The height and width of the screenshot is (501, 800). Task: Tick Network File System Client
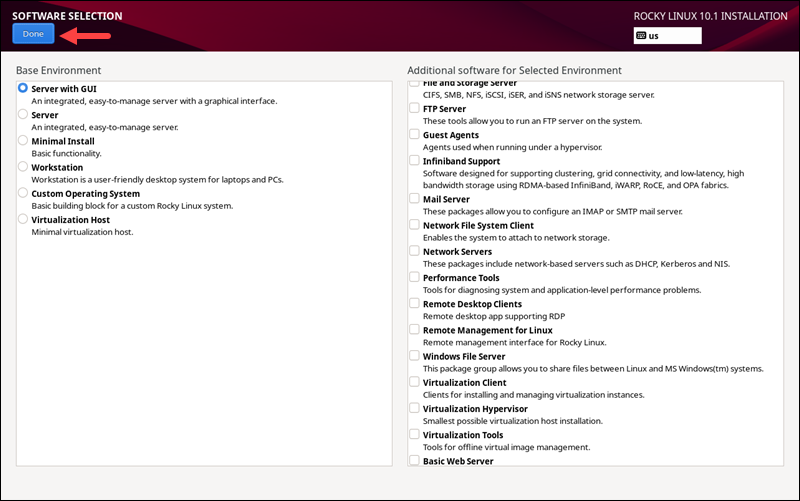pos(414,224)
